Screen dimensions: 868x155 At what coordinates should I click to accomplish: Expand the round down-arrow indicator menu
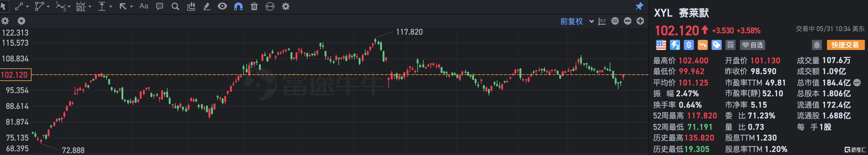click(21, 21)
